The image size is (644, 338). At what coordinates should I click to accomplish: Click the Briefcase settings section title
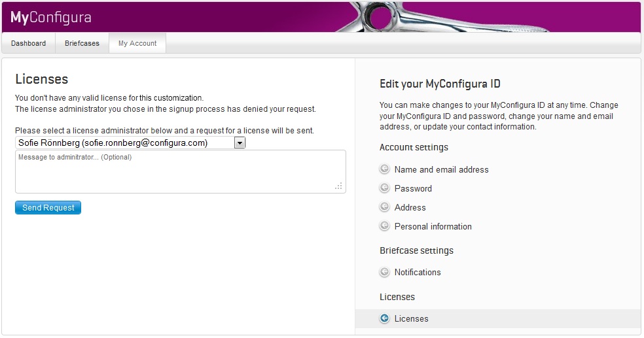(x=416, y=250)
